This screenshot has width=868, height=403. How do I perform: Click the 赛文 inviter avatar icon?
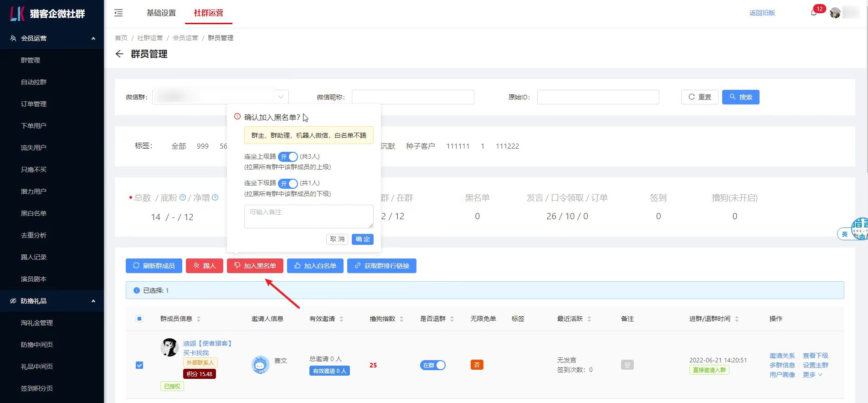(260, 365)
